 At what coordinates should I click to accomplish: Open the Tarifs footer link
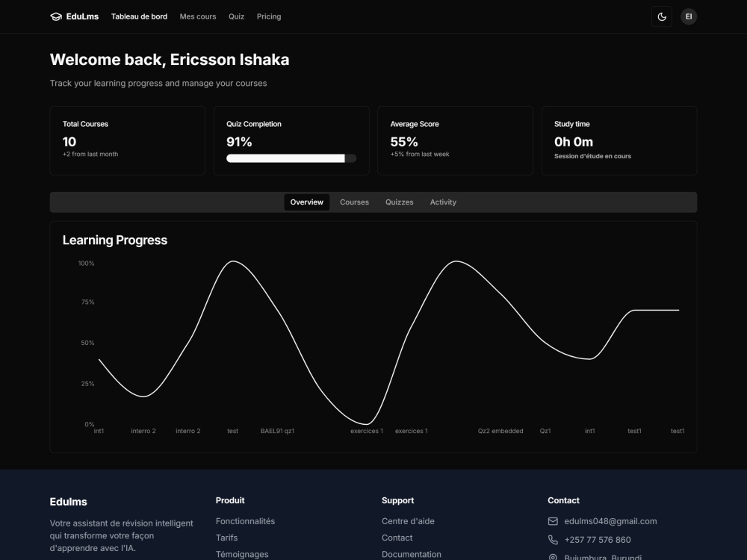(x=227, y=538)
